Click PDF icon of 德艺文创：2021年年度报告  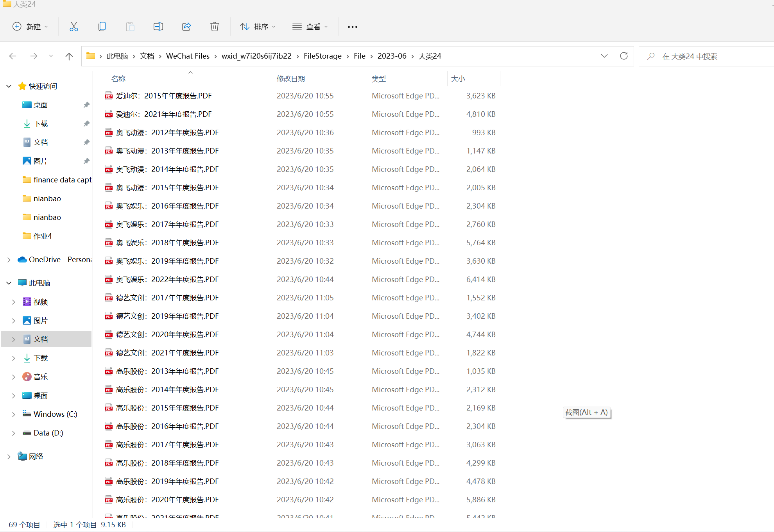click(109, 353)
